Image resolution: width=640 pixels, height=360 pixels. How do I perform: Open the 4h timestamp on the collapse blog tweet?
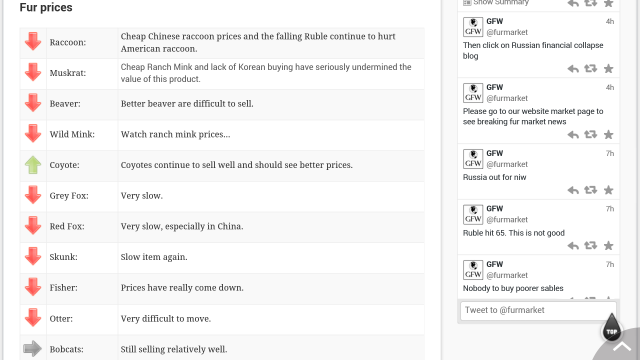610,21
